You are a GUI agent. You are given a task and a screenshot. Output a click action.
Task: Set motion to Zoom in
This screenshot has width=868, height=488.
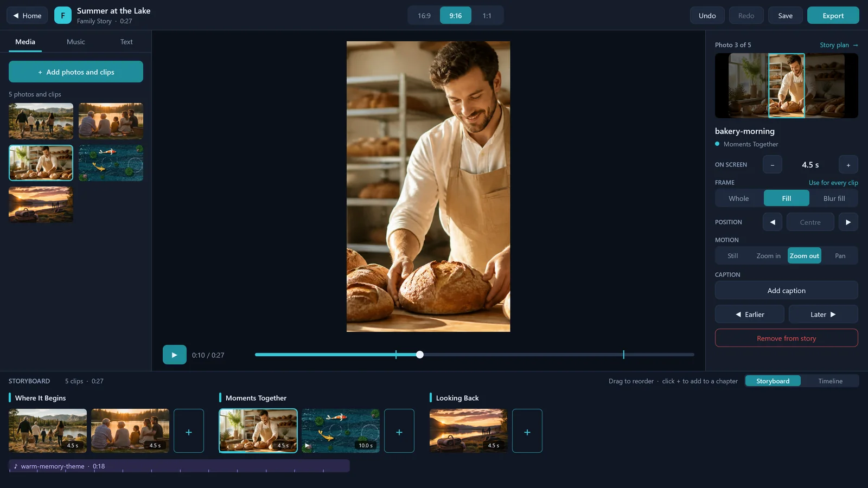click(x=768, y=256)
